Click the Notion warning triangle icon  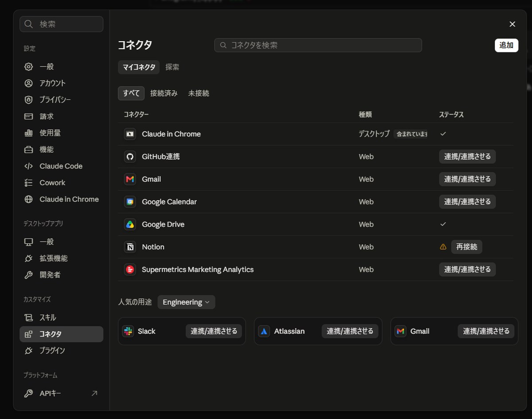click(443, 247)
